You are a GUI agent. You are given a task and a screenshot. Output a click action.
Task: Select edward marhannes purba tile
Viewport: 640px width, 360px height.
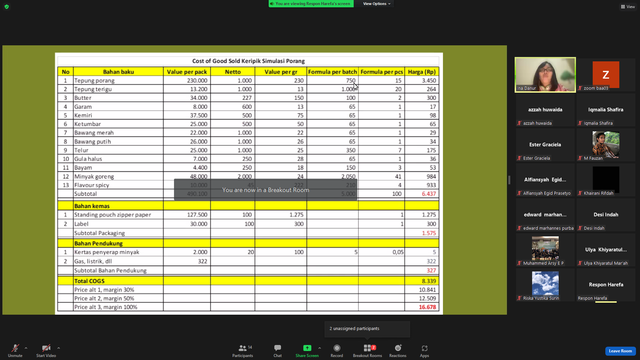(x=545, y=215)
